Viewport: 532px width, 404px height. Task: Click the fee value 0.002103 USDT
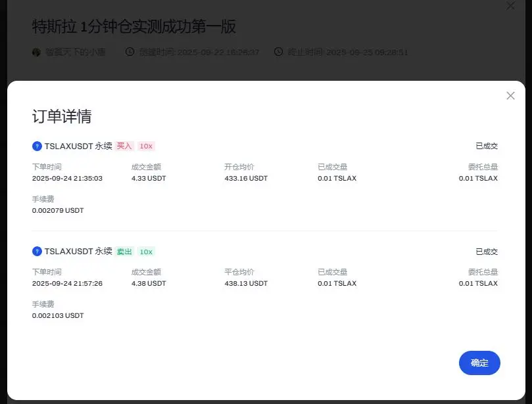click(x=58, y=315)
